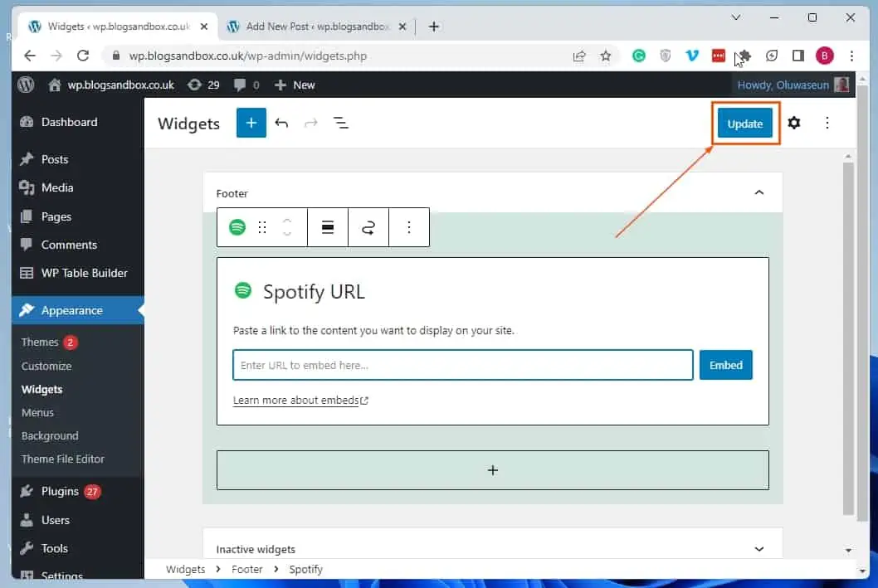Click the widgets editor vertical scrollbar

[x=848, y=338]
